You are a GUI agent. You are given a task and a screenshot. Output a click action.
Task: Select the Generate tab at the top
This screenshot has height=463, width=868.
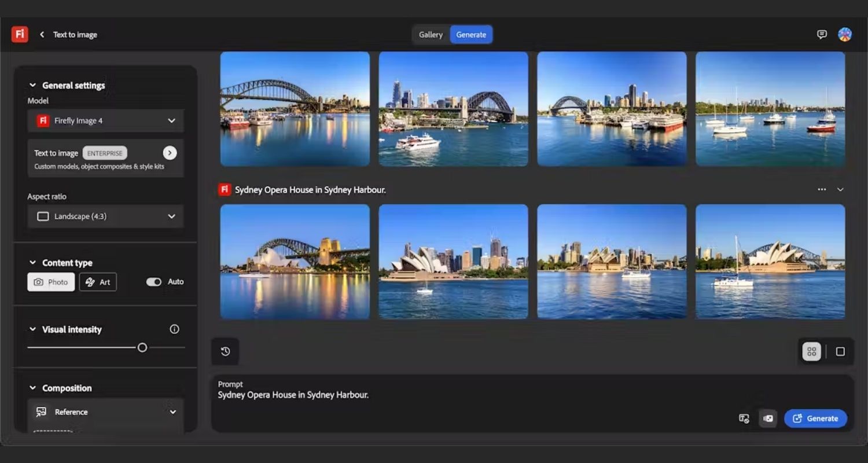471,35
